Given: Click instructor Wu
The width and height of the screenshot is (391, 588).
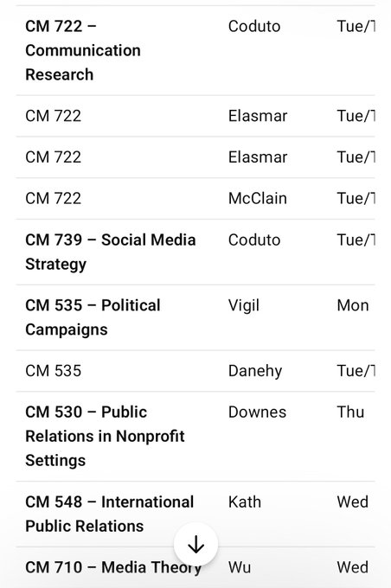Looking at the screenshot, I should point(240,567).
